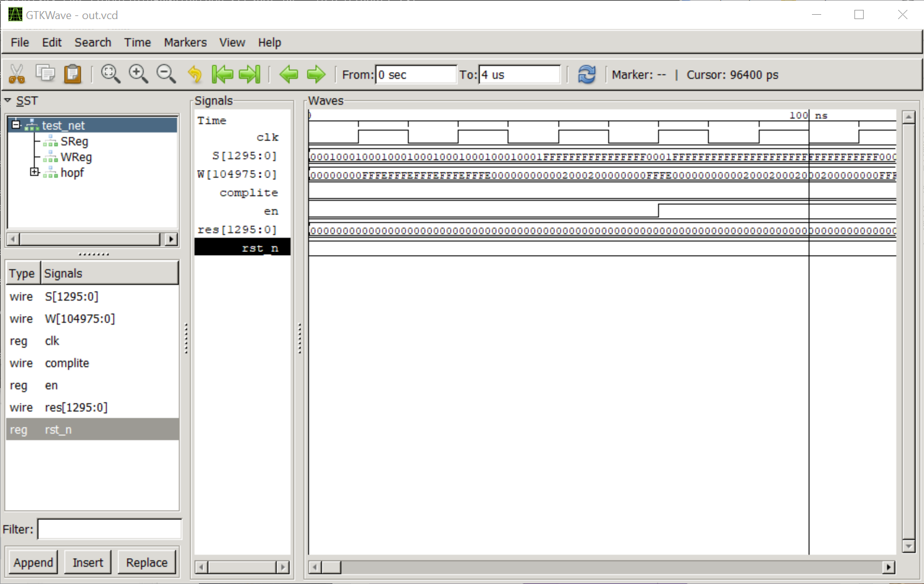Select SReg in the SST tree
Screen dimensions: 924x584
tap(74, 141)
